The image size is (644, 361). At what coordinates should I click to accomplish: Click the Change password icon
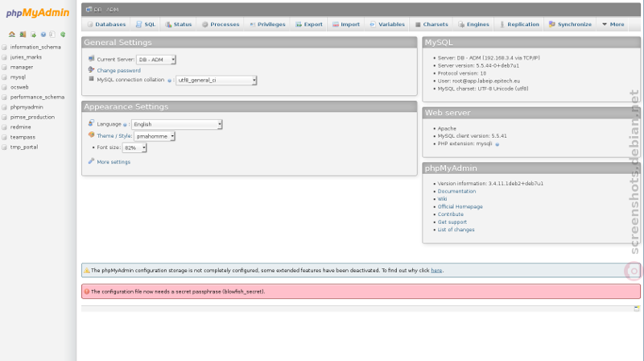click(x=91, y=69)
